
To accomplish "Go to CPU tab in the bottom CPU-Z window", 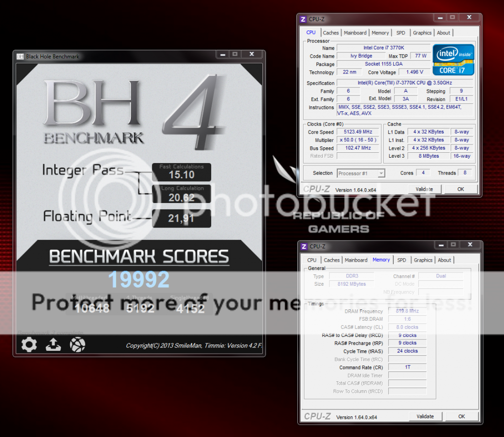I will coord(312,260).
